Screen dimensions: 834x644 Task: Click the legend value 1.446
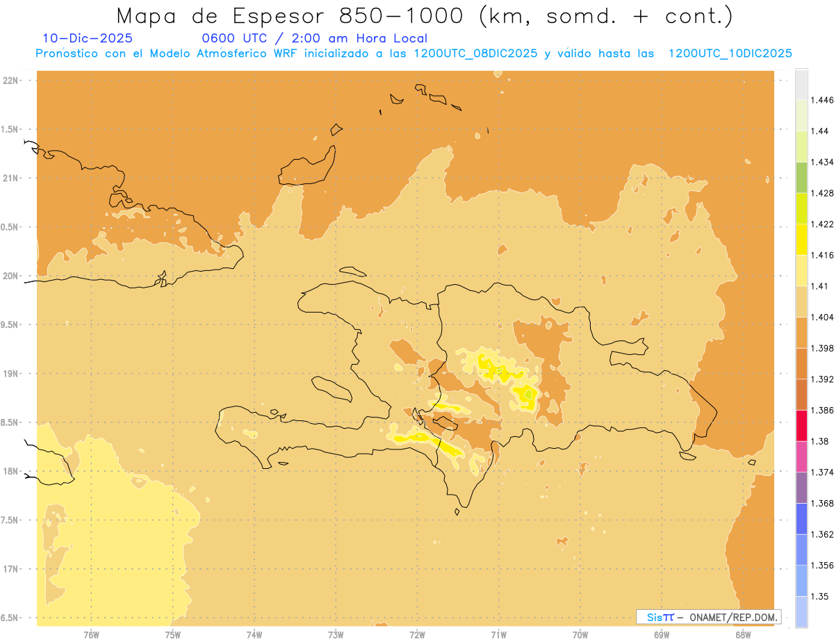[823, 100]
